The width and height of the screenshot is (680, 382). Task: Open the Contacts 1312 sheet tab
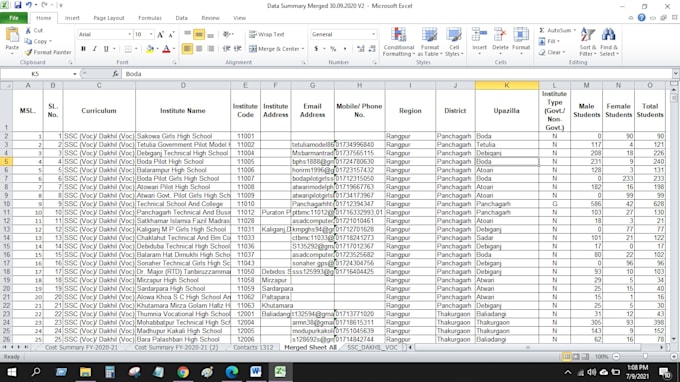point(253,347)
